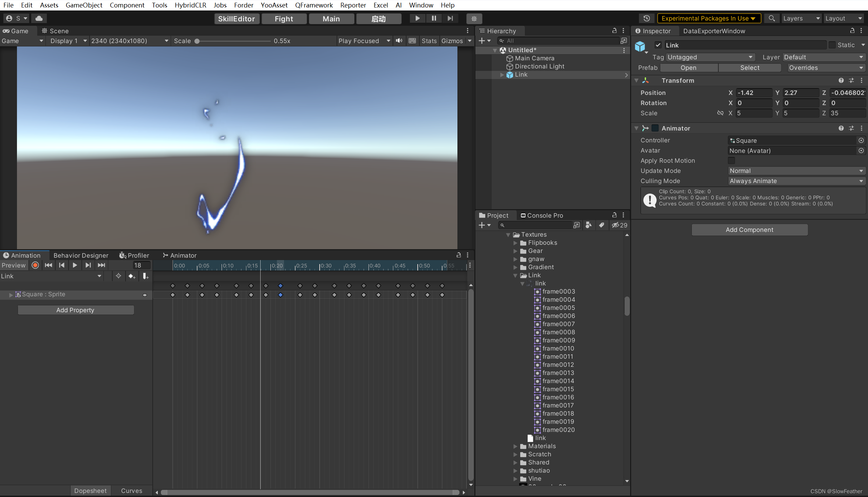The width and height of the screenshot is (868, 497).
Task: Open the Update Mode dropdown
Action: click(x=795, y=171)
